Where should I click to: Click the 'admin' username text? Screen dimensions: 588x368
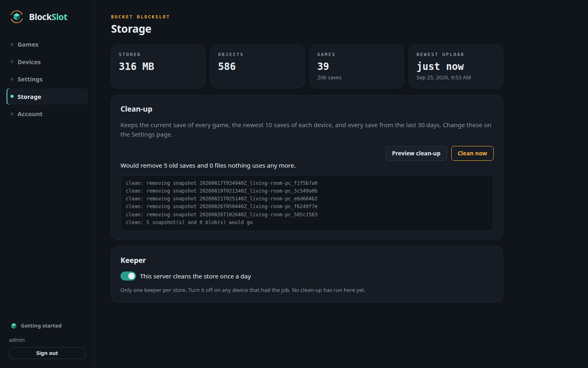(17, 340)
